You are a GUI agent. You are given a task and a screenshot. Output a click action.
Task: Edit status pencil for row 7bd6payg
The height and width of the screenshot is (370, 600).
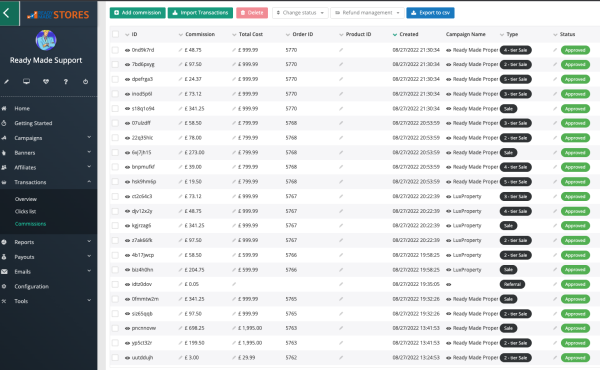tap(555, 64)
